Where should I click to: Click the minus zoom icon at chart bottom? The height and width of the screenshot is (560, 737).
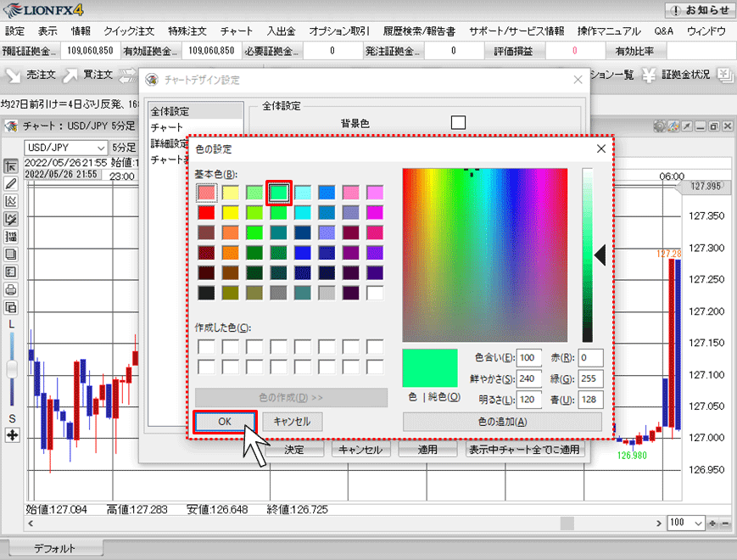pos(726,524)
